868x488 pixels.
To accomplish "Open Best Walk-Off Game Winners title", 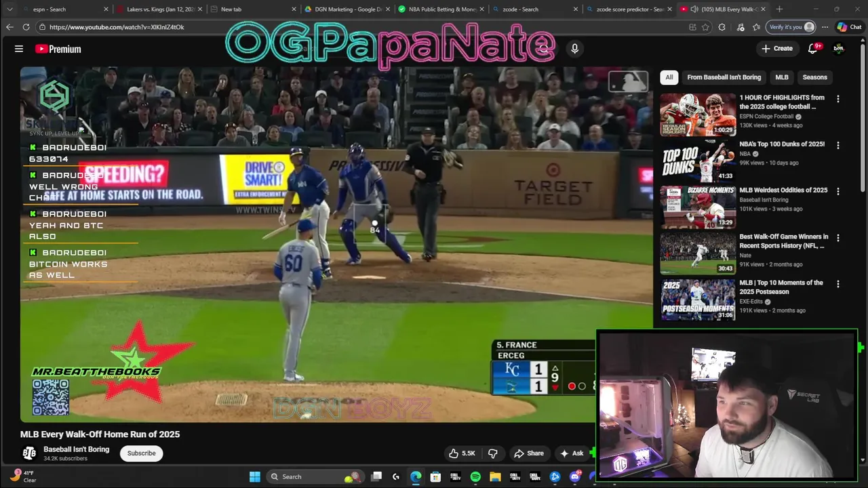I will (784, 241).
